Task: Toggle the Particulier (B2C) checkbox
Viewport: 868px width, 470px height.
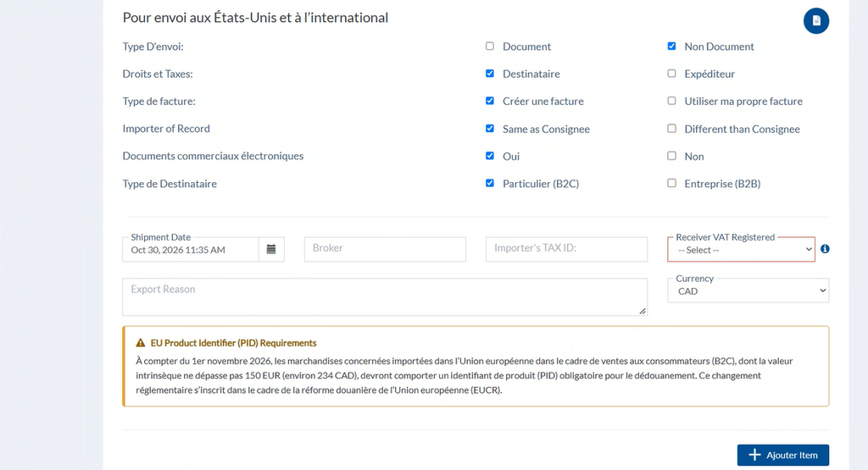Action: [x=490, y=183]
